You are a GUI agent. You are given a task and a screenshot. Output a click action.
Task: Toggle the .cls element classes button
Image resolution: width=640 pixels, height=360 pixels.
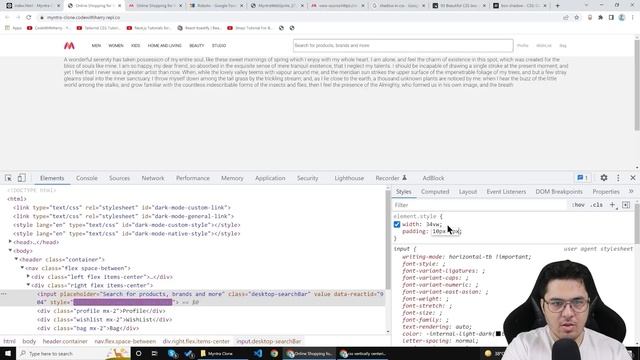point(597,205)
